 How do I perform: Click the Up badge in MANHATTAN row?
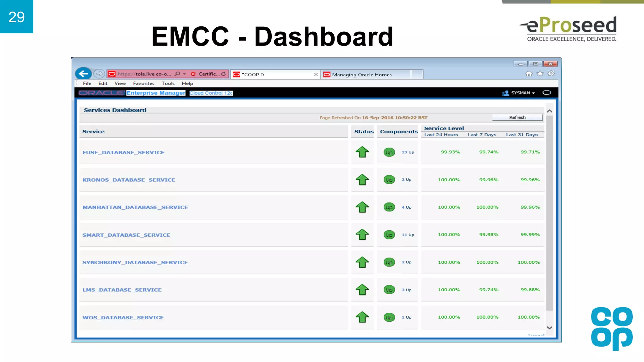click(x=389, y=207)
